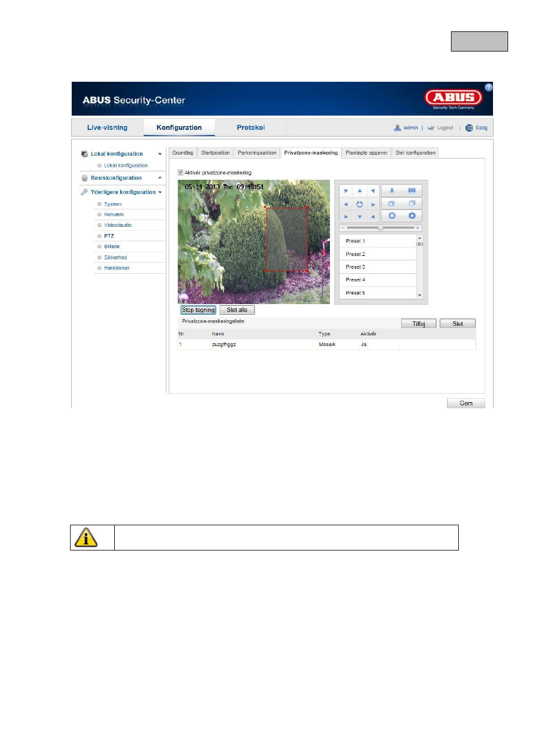Click zoom-out multiple trees icon
Viewport: 535px width, 756px height.
click(x=412, y=191)
